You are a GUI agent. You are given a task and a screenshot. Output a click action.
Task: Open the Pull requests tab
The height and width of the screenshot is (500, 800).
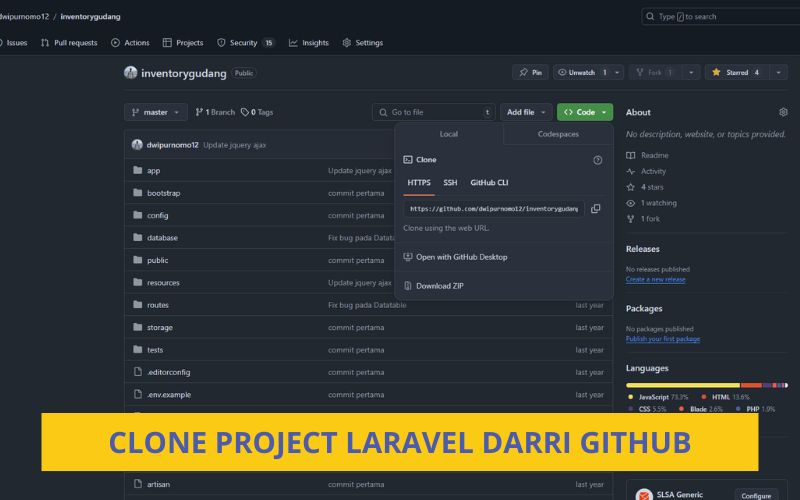(x=69, y=43)
